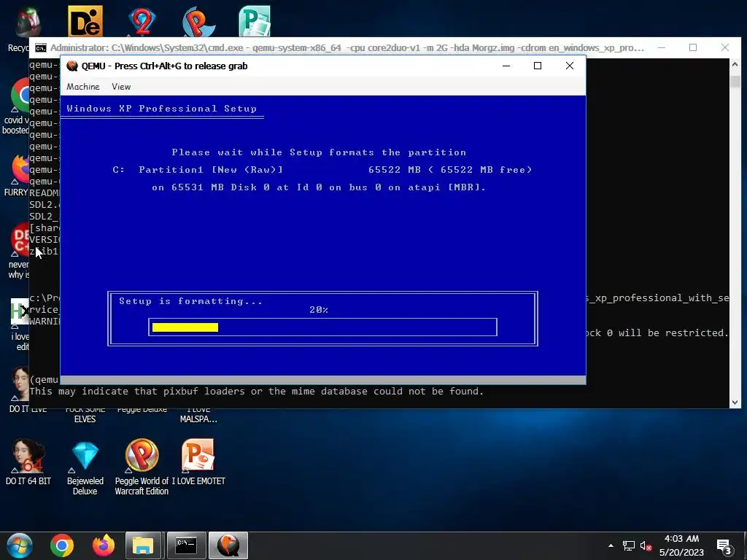Viewport: 747px width, 560px height.
Task: Open the Action Center notifications icon
Action: click(x=724, y=546)
